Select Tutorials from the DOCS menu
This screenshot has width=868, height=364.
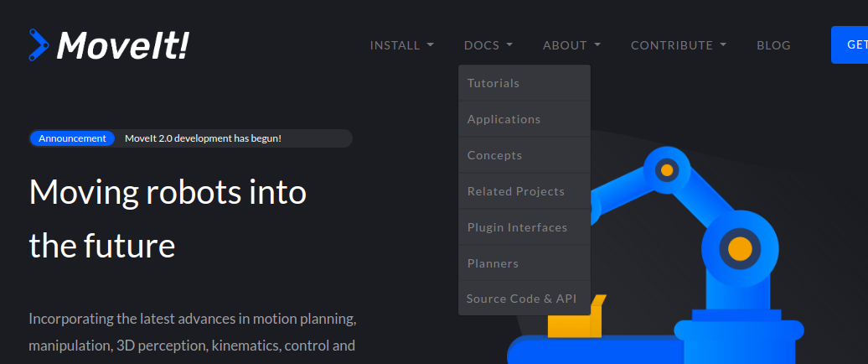point(524,83)
